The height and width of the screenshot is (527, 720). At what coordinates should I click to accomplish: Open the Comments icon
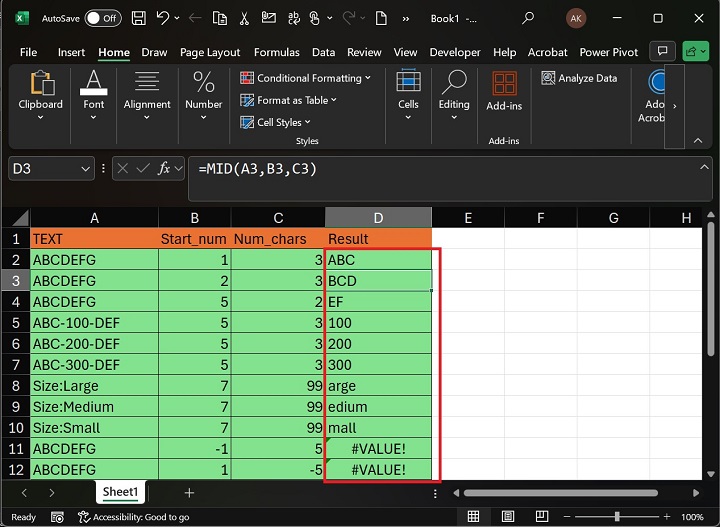pyautogui.click(x=661, y=52)
